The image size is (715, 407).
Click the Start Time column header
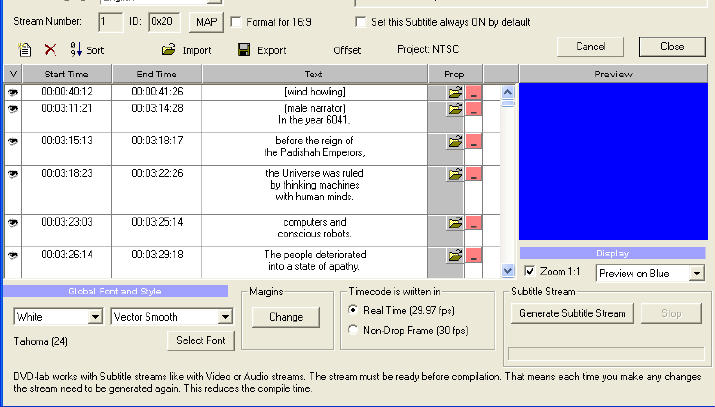67,74
